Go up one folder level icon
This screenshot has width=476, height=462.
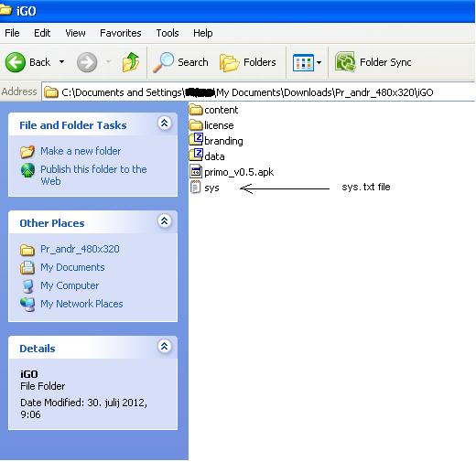click(131, 62)
